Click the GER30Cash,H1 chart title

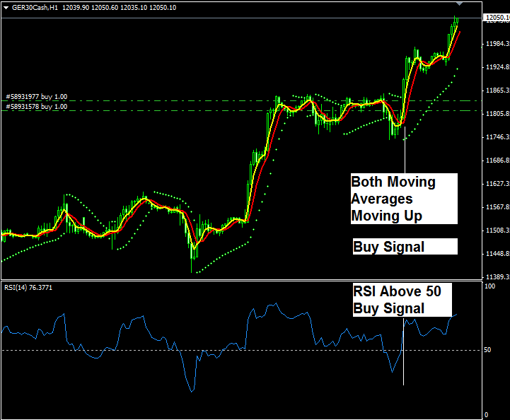[x=35, y=8]
